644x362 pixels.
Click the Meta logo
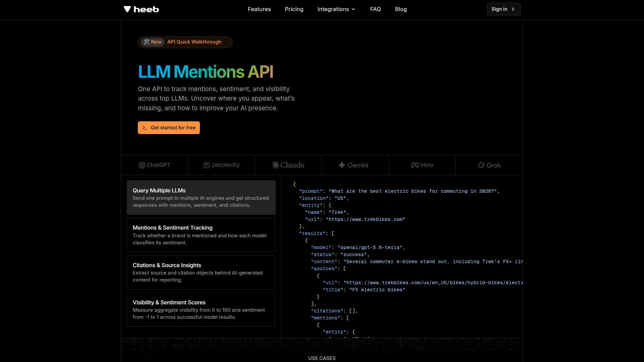pos(422,165)
